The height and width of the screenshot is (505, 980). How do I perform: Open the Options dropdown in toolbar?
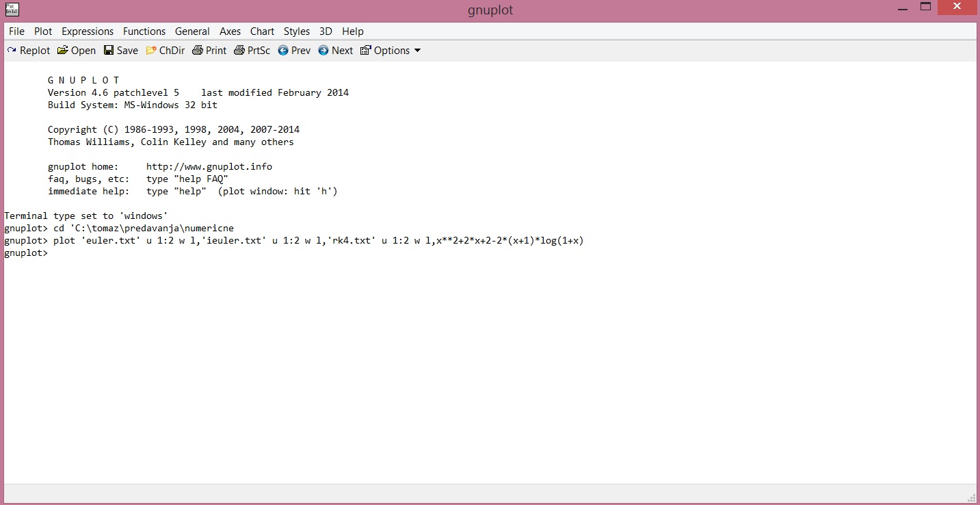tap(390, 51)
